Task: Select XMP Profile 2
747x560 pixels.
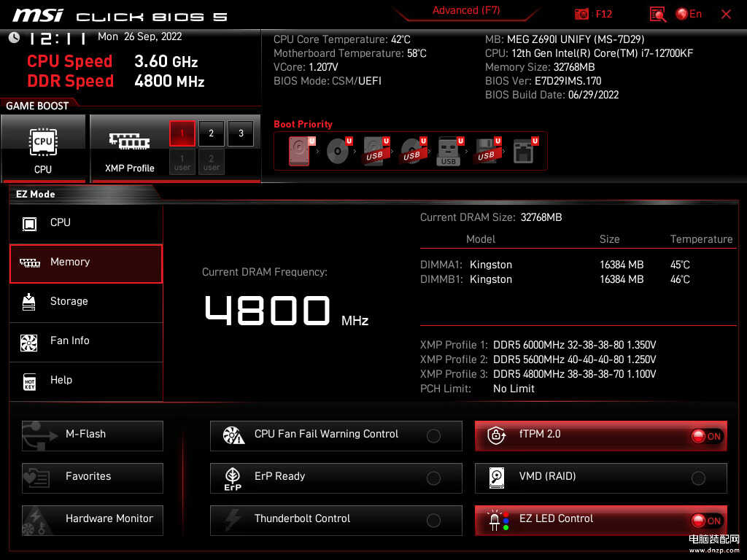Action: 212,133
